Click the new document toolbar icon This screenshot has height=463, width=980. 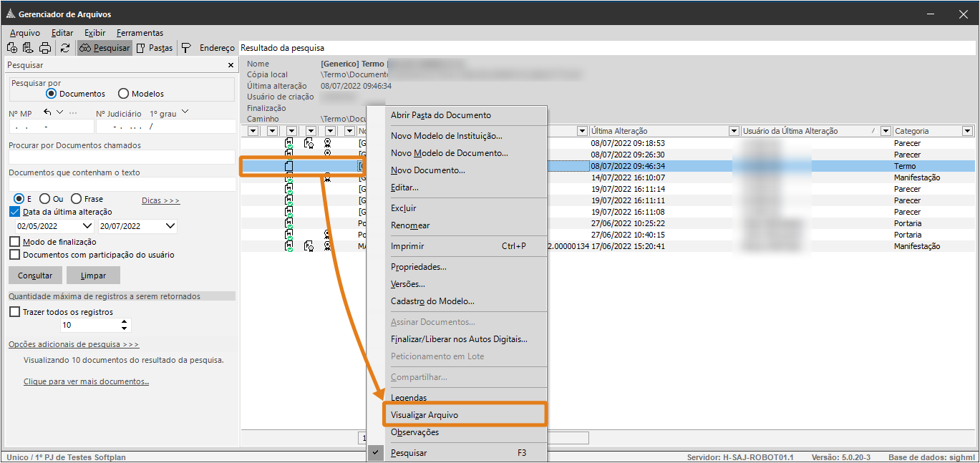pyautogui.click(x=12, y=48)
